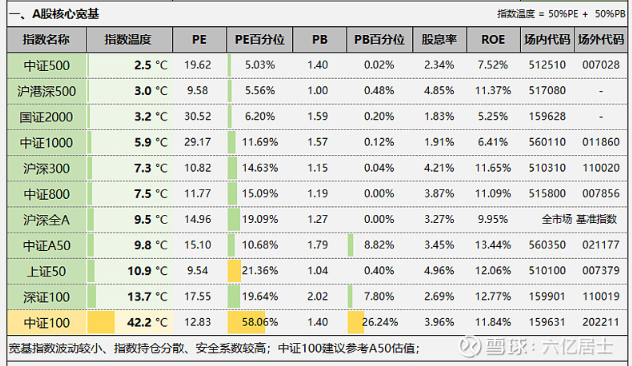Select the 指数温度 column header
This screenshot has height=366, width=632.
129,40
